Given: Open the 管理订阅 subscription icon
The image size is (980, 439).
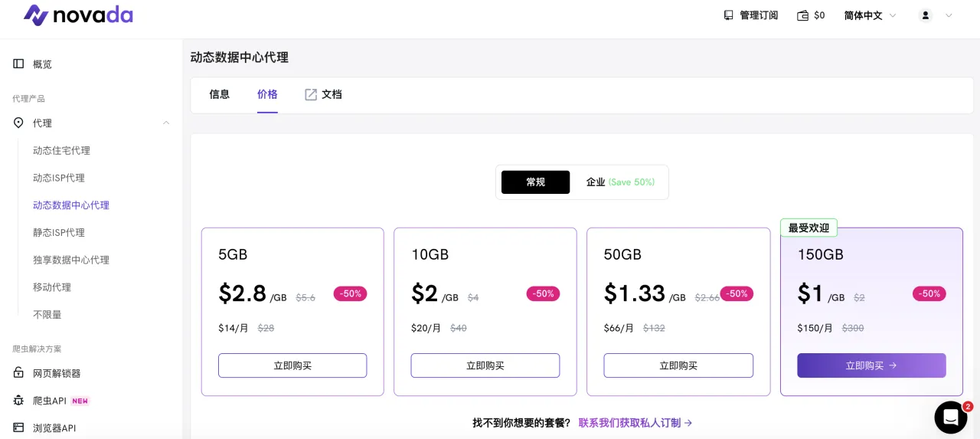Looking at the screenshot, I should [728, 15].
